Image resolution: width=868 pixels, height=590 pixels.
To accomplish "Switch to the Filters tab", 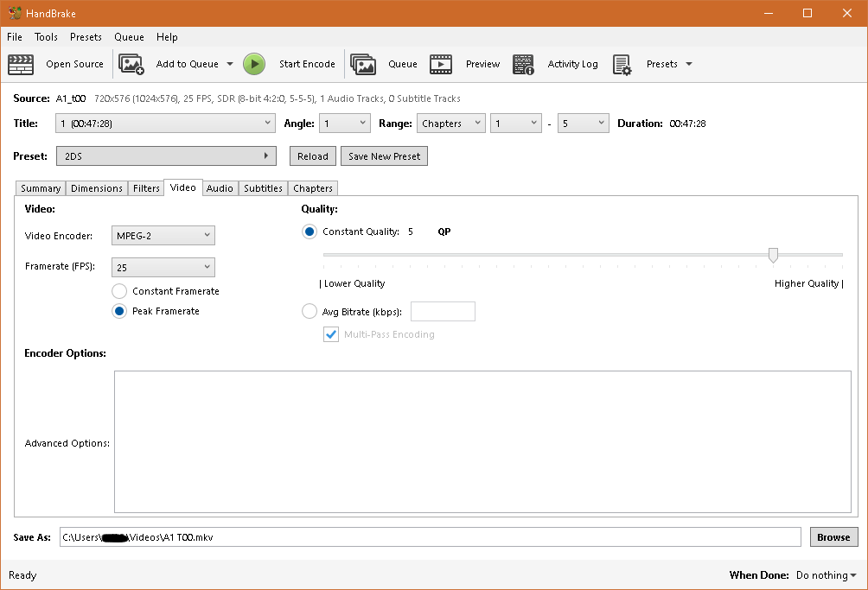I will (146, 188).
